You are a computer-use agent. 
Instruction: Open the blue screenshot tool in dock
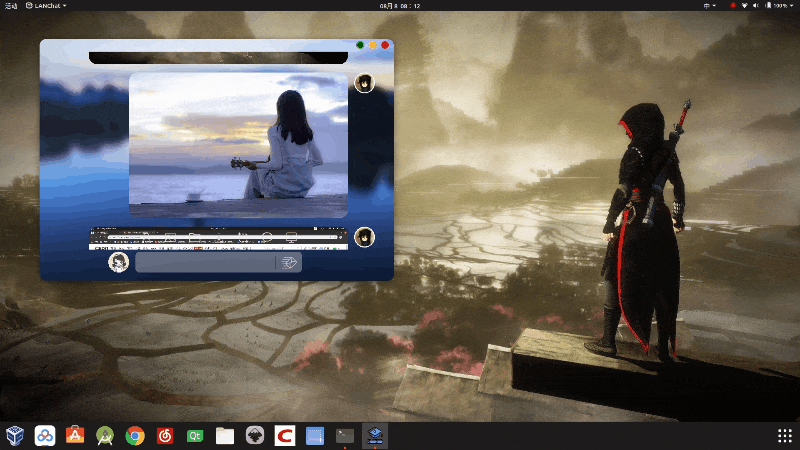point(315,436)
